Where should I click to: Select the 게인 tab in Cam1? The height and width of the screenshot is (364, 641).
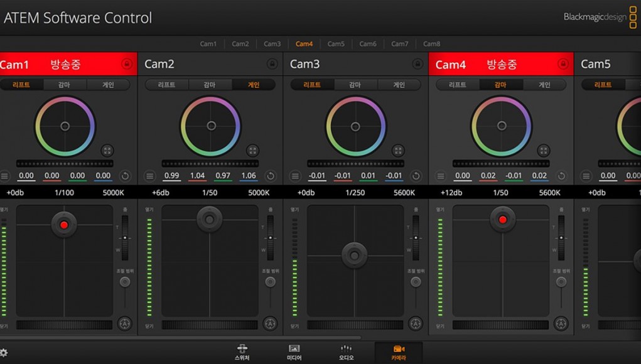pyautogui.click(x=108, y=85)
